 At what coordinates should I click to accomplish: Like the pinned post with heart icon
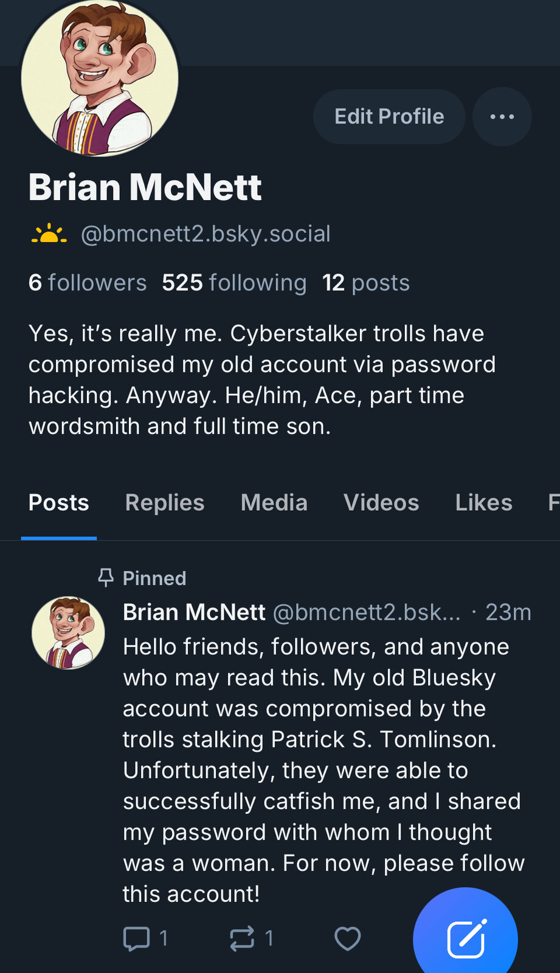click(x=347, y=938)
